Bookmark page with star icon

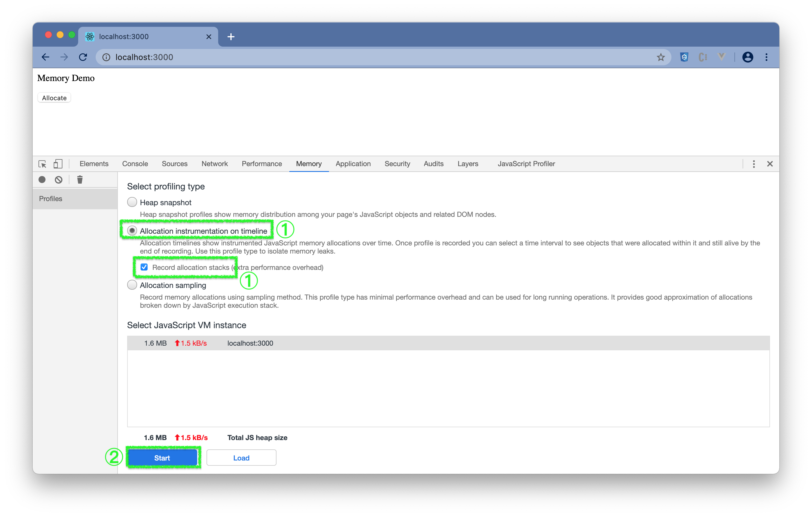coord(661,57)
